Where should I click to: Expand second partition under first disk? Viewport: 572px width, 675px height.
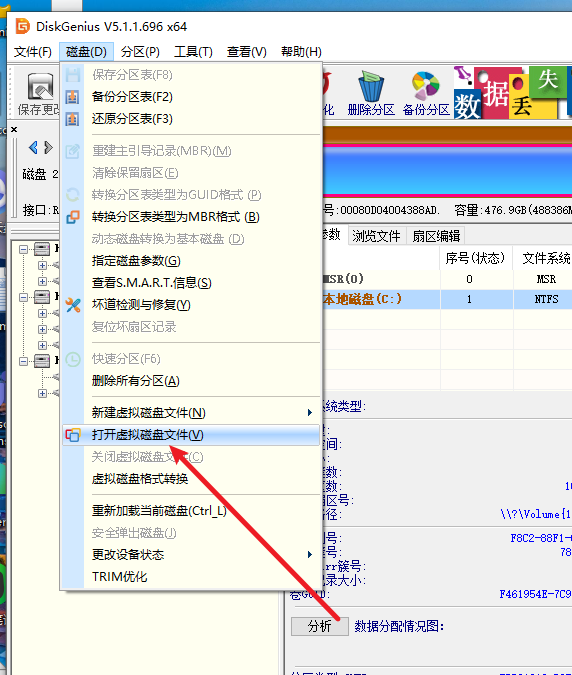42,281
